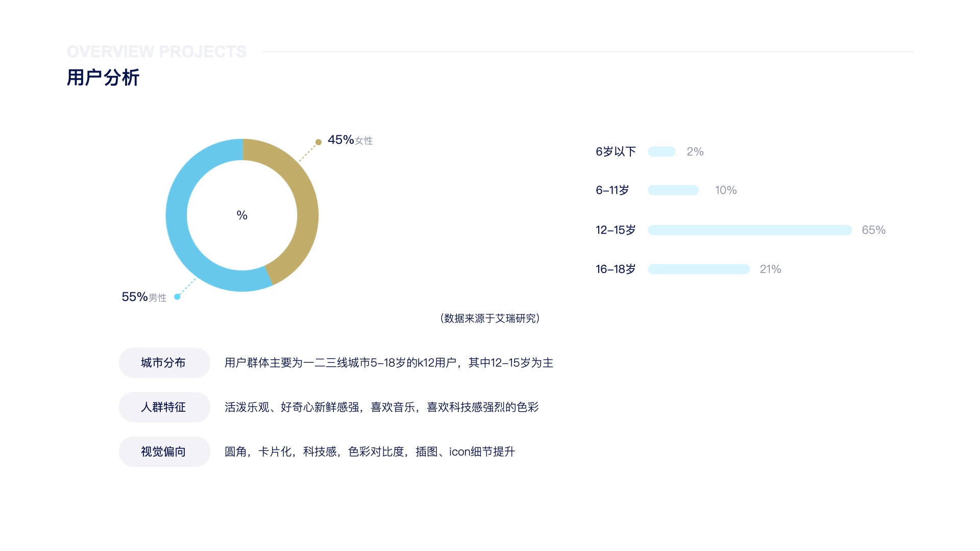Click the 45%女性 label
This screenshot has width=980, height=551.
(350, 140)
